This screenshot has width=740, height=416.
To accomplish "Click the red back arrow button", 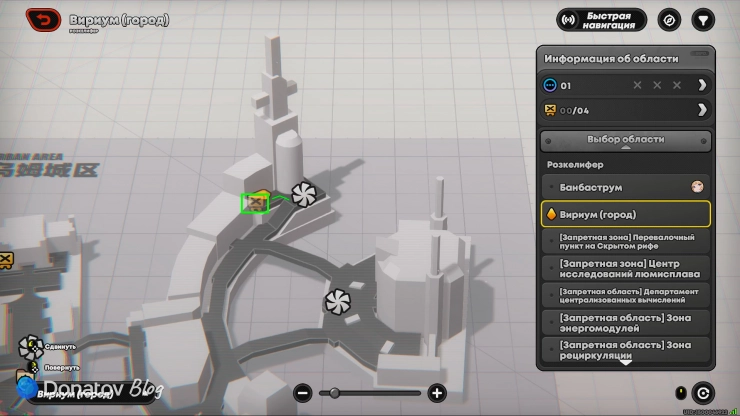I will (43, 20).
